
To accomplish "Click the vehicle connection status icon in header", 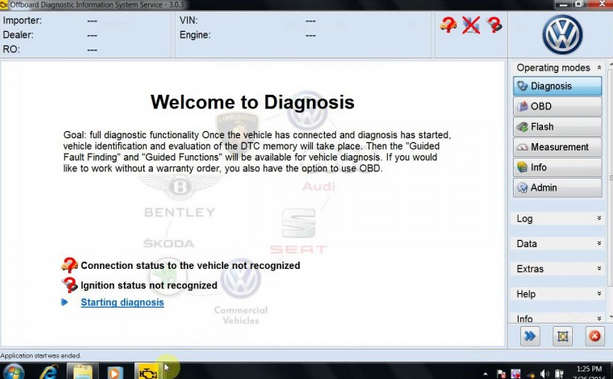I will pos(448,25).
